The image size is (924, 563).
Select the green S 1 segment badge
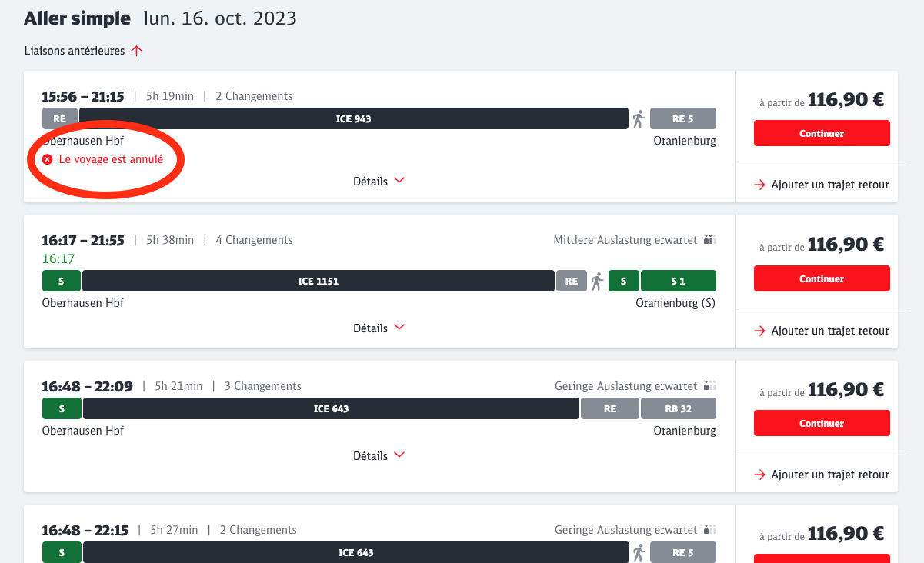pyautogui.click(x=678, y=281)
